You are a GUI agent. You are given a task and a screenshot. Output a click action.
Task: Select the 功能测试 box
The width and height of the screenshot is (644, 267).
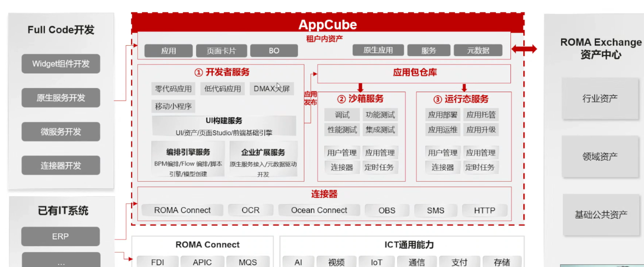click(380, 115)
